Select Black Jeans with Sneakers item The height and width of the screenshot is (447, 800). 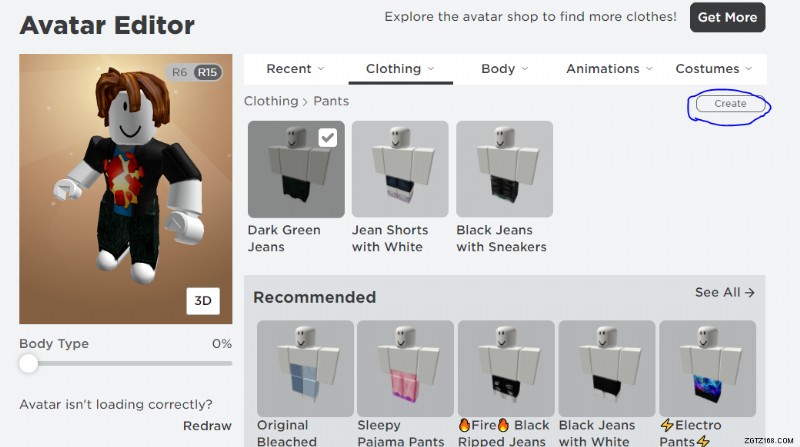pos(504,169)
